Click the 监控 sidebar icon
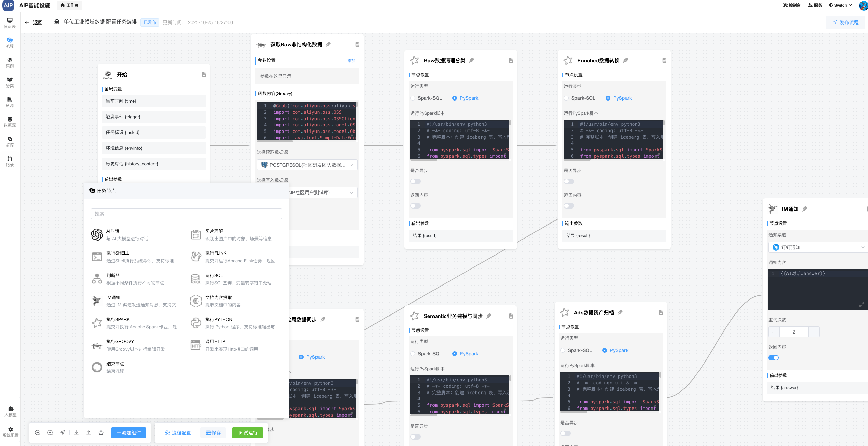868x446 pixels. click(x=10, y=141)
